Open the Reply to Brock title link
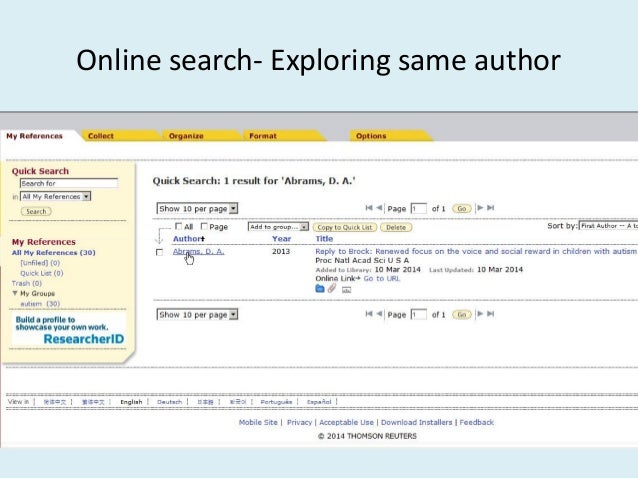 click(x=476, y=252)
